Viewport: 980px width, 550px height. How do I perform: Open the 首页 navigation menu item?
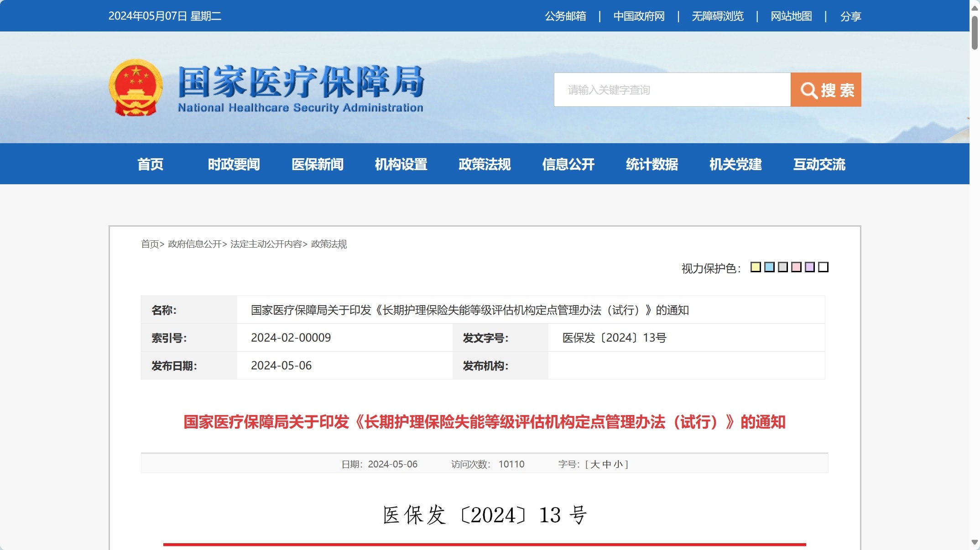click(x=150, y=164)
